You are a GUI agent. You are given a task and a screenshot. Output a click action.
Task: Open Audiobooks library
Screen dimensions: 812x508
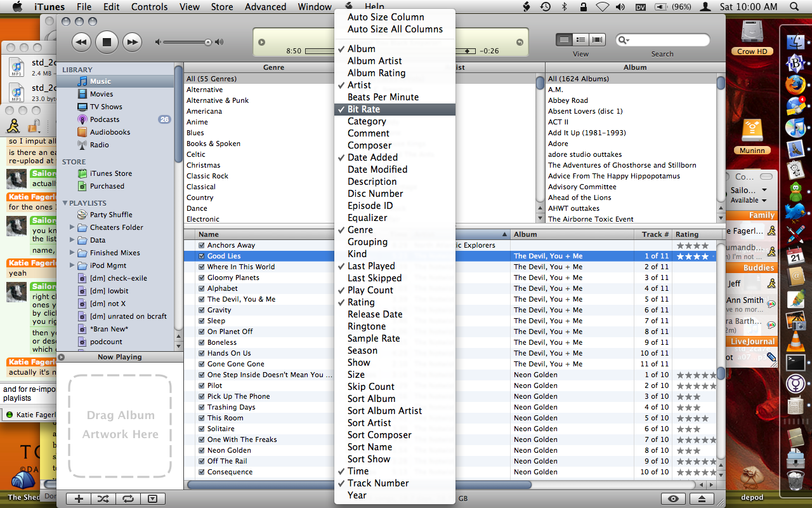tap(110, 132)
